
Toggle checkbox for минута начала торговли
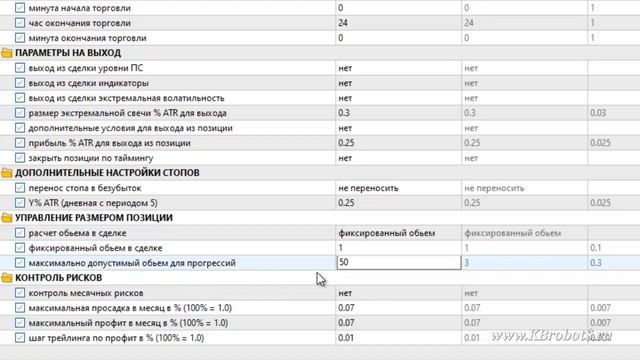pos(20,8)
